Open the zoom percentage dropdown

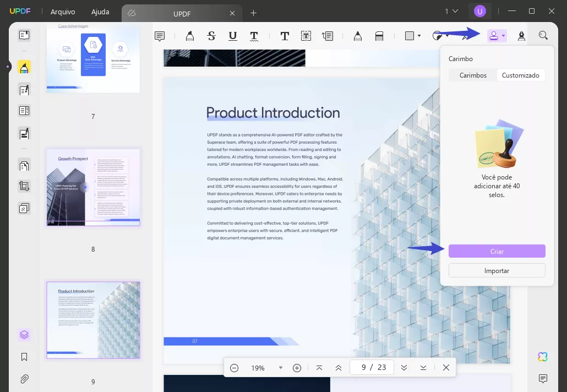coord(281,368)
